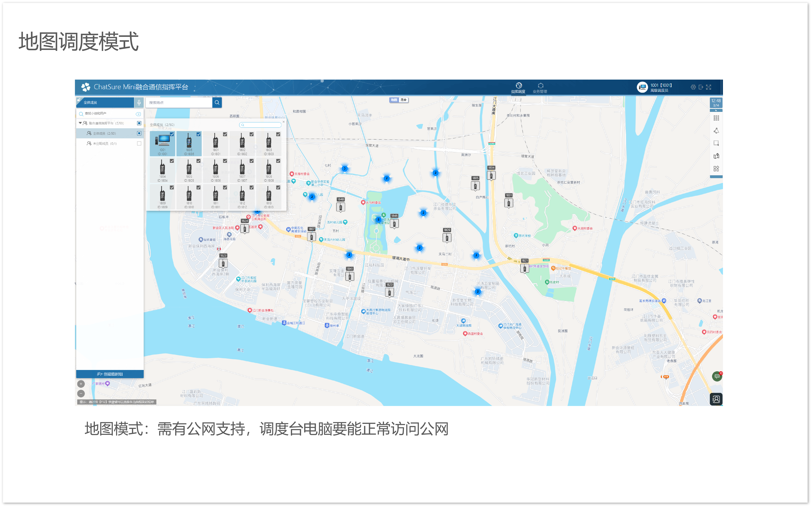Select the 1001 computer member thumbnail
The height and width of the screenshot is (507, 812).
162,144
